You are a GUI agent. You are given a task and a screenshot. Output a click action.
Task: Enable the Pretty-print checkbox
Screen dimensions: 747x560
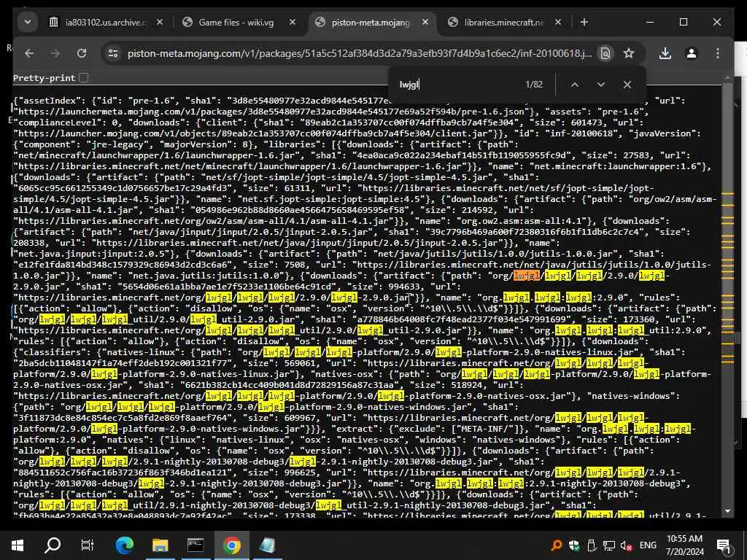(x=84, y=77)
